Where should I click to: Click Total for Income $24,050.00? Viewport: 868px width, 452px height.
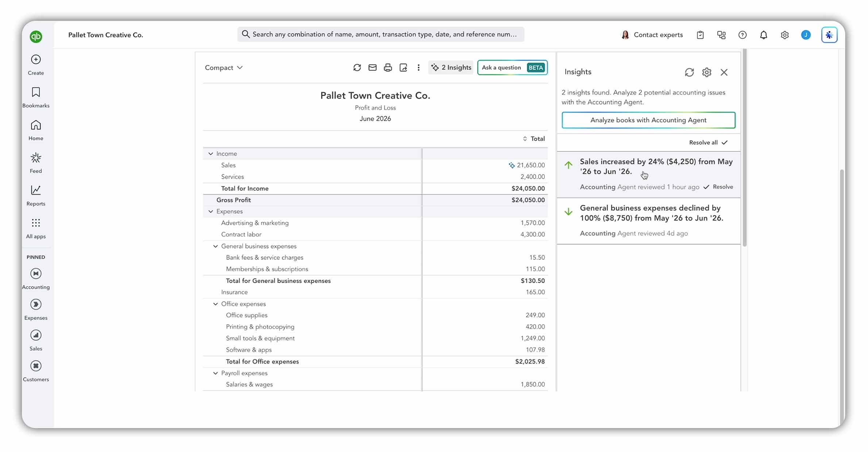tap(528, 188)
